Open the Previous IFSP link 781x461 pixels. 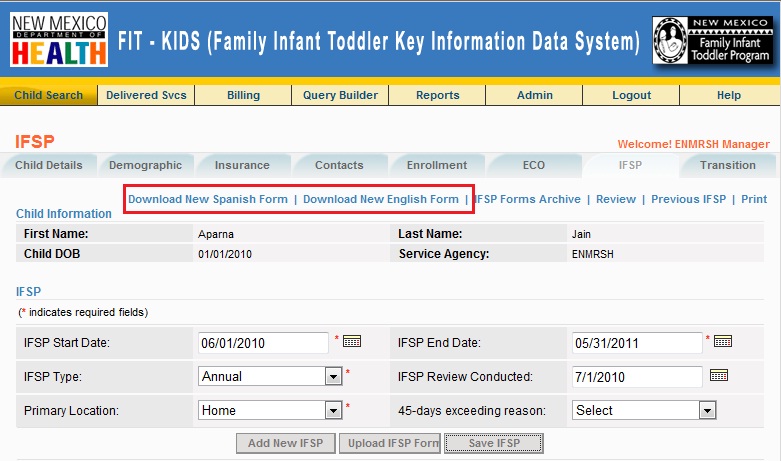pyautogui.click(x=688, y=199)
